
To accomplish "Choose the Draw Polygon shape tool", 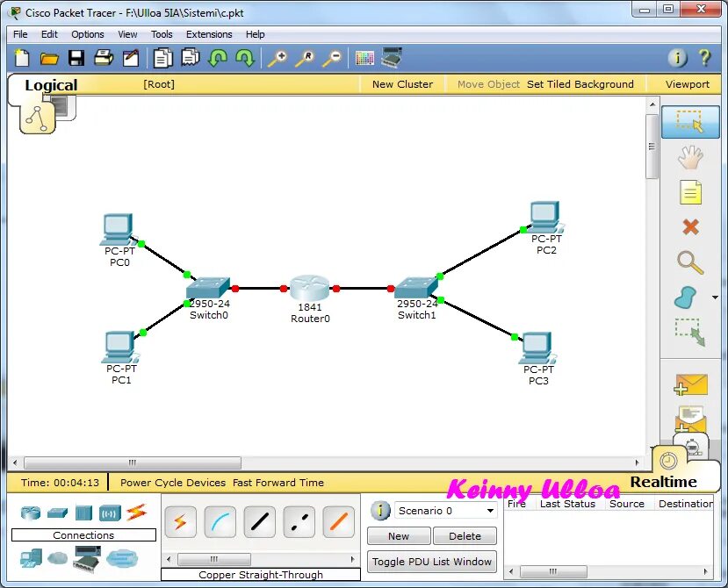I will (685, 298).
